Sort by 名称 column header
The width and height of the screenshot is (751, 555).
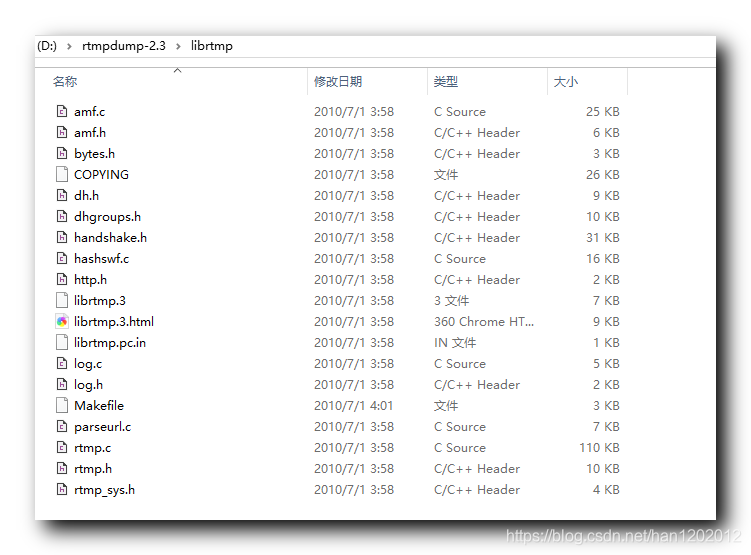(65, 82)
